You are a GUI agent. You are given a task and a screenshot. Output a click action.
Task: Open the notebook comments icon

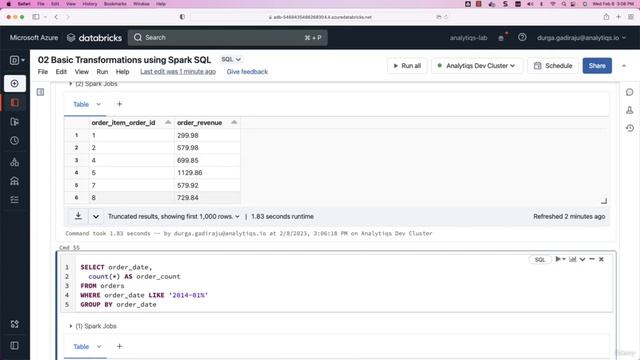click(629, 92)
